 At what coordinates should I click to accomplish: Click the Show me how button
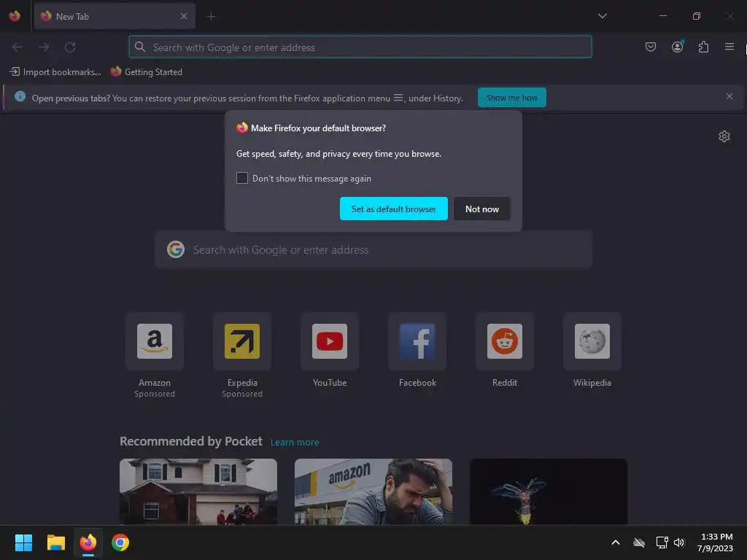pos(511,98)
